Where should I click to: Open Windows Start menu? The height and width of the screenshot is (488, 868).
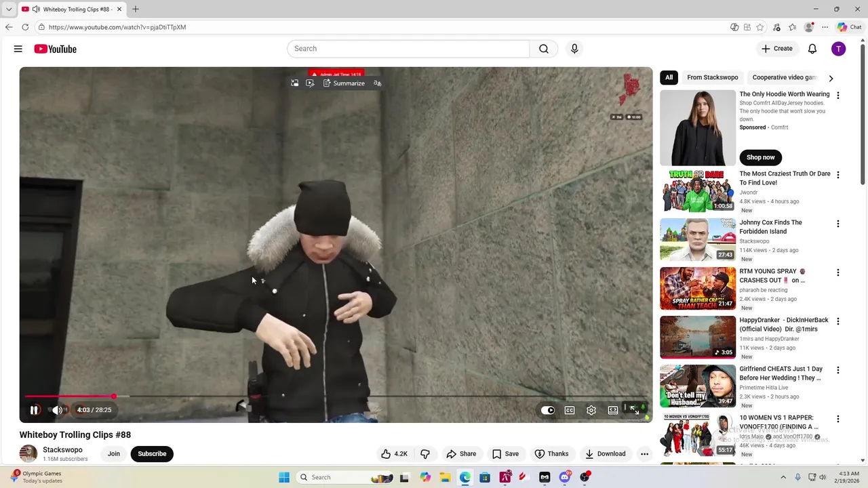click(x=283, y=477)
